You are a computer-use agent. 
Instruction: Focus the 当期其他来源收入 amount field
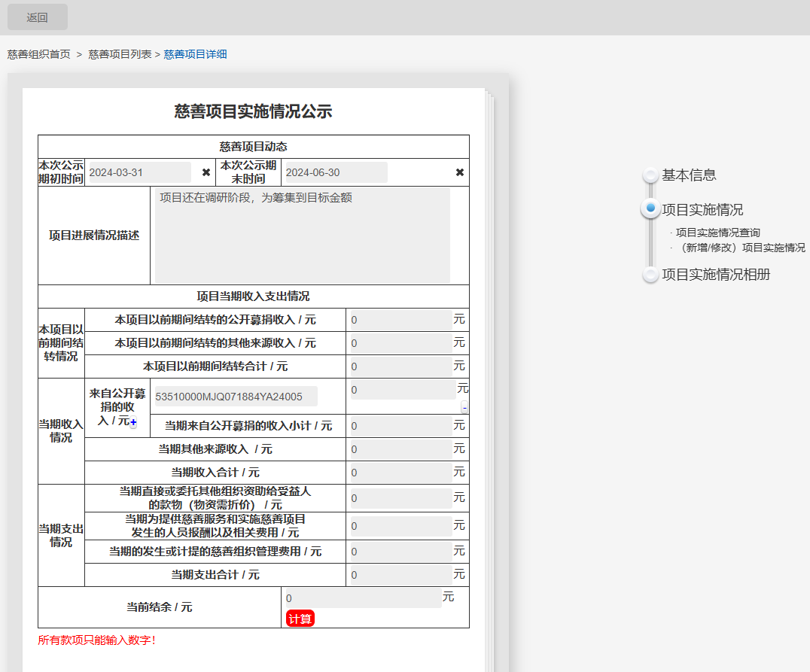tap(400, 450)
